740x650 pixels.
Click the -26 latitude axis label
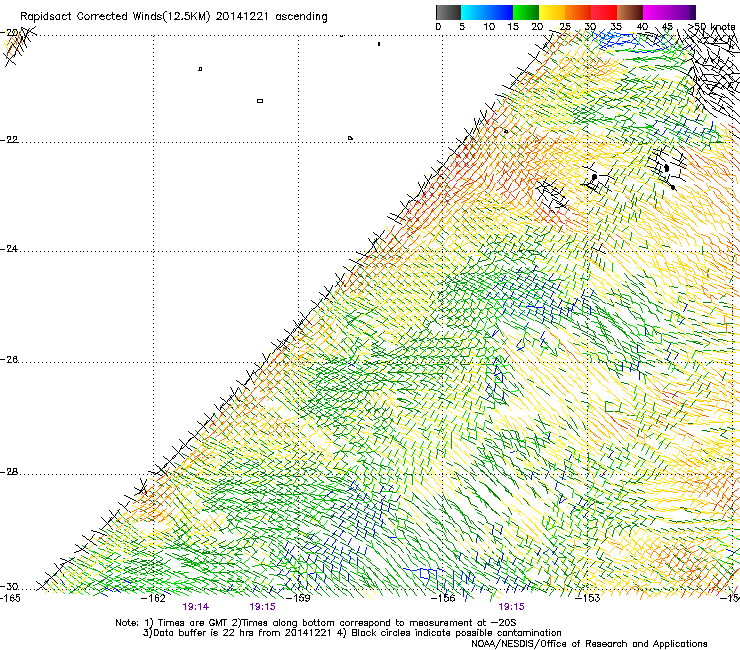[9, 360]
